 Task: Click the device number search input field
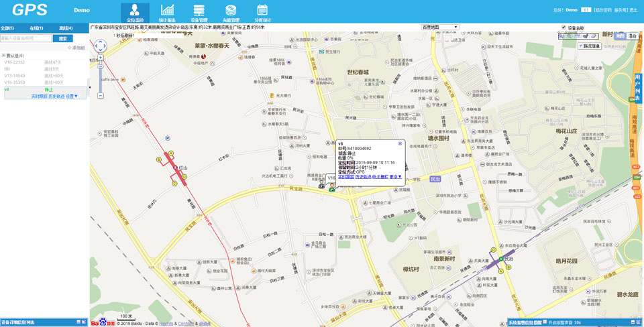pyautogui.click(x=25, y=38)
